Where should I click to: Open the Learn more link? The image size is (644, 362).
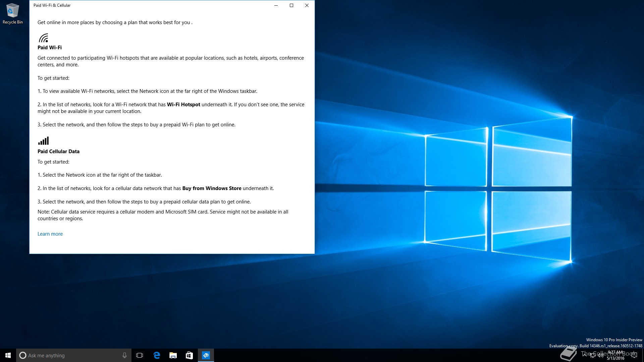pos(50,234)
